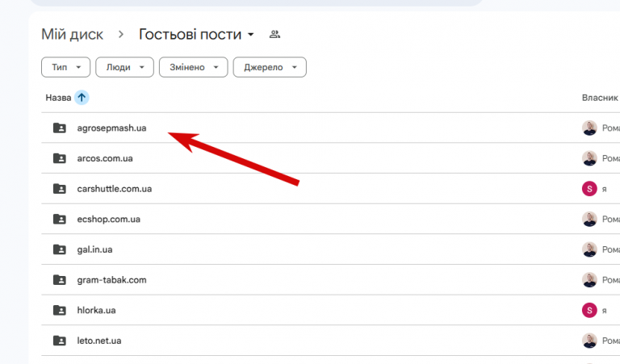The width and height of the screenshot is (620, 364).
Task: Select the hlorka.ua folder name
Action: click(x=96, y=310)
